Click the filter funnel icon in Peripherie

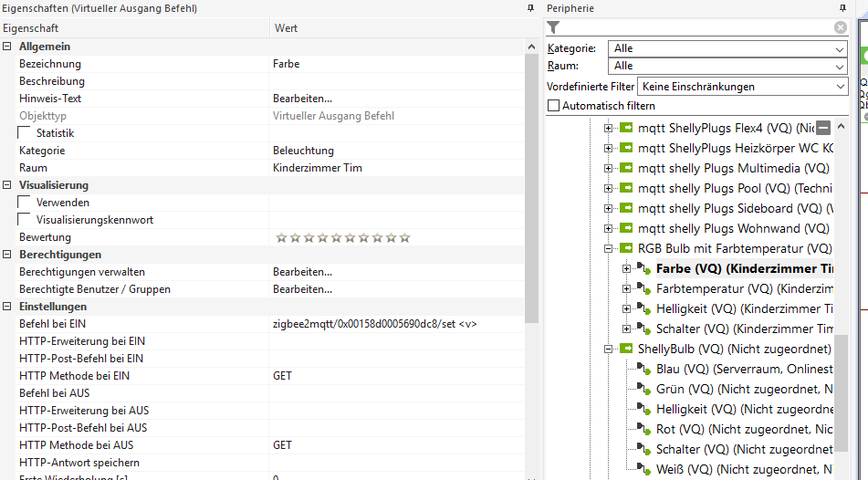553,27
